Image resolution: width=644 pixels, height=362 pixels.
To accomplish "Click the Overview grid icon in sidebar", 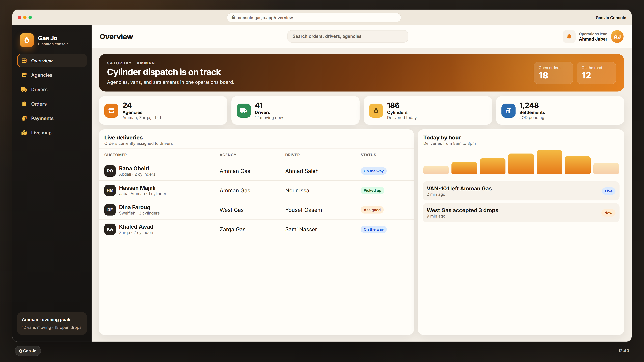I will click(24, 61).
